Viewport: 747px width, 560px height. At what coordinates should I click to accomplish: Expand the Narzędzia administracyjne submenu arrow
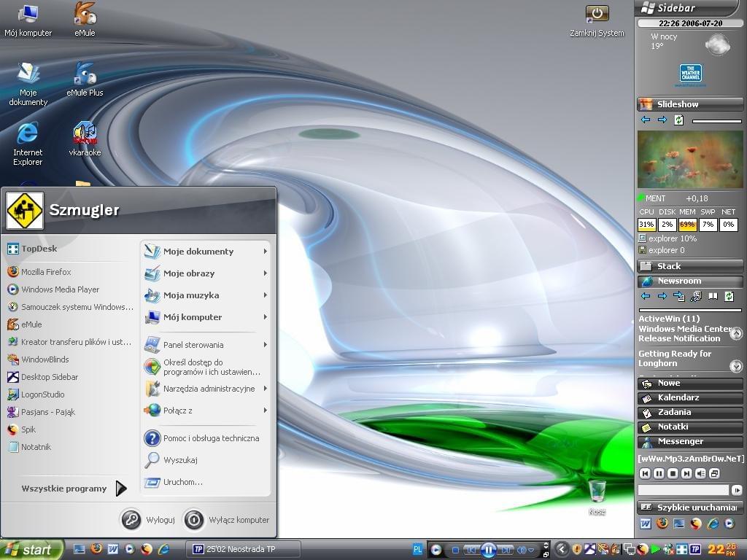pos(266,389)
